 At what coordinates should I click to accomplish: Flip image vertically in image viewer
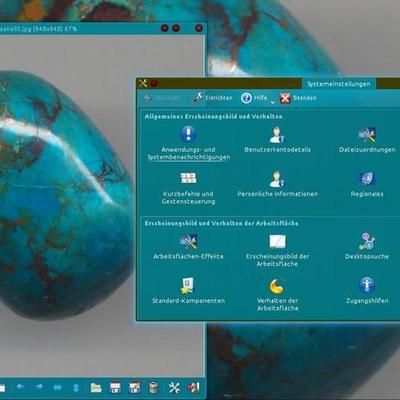pyautogui.click(x=76, y=388)
